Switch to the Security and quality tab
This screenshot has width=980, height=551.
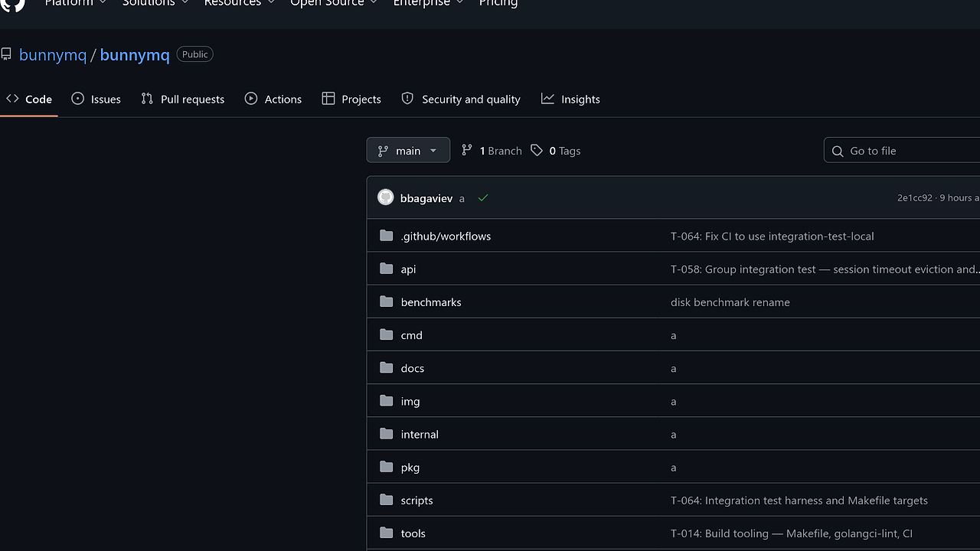[461, 99]
